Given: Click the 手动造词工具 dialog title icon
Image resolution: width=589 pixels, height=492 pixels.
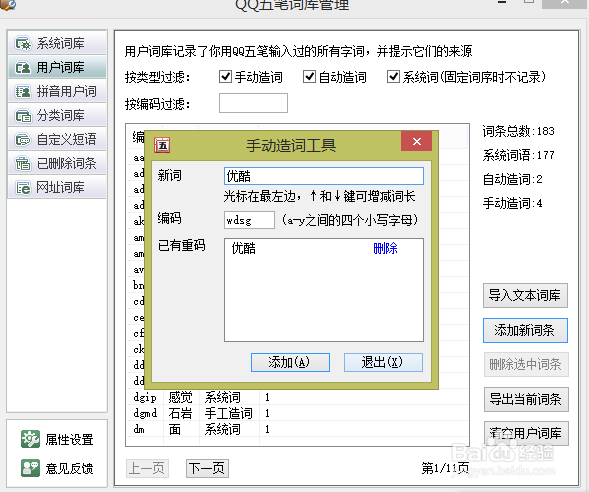Looking at the screenshot, I should click(x=162, y=145).
